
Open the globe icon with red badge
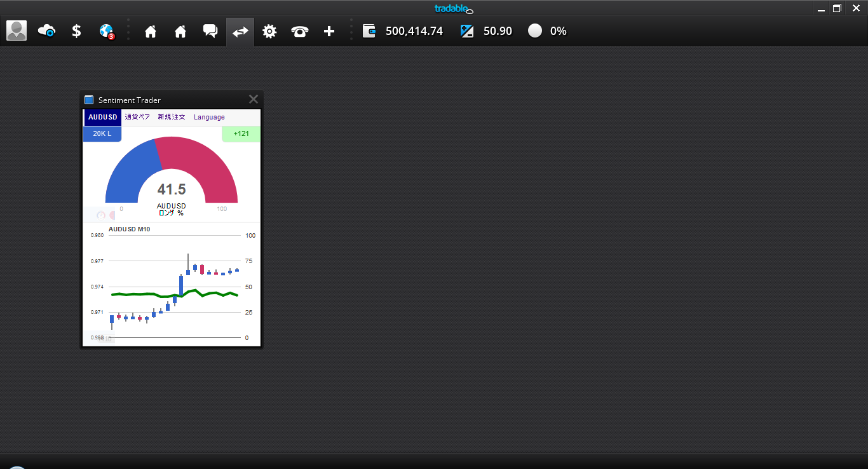pos(107,31)
